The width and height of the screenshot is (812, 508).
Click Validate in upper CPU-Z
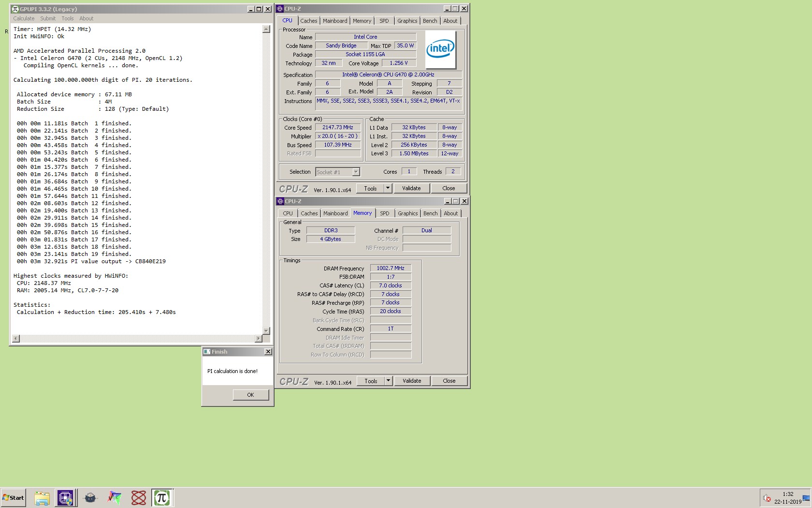[x=411, y=188]
